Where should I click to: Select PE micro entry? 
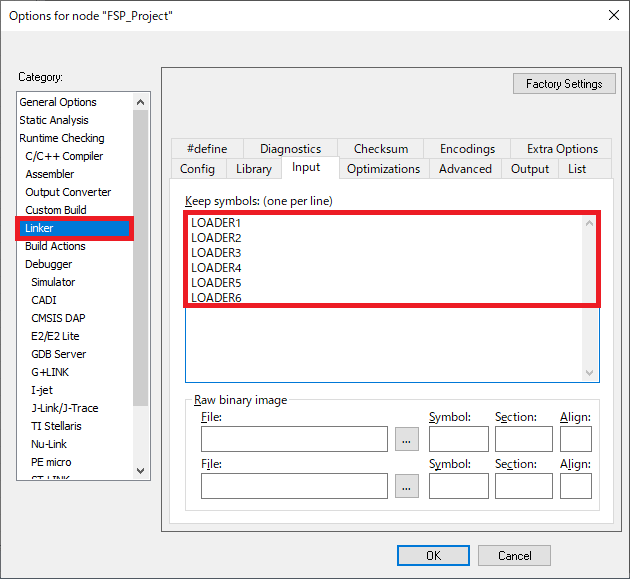[x=51, y=462]
